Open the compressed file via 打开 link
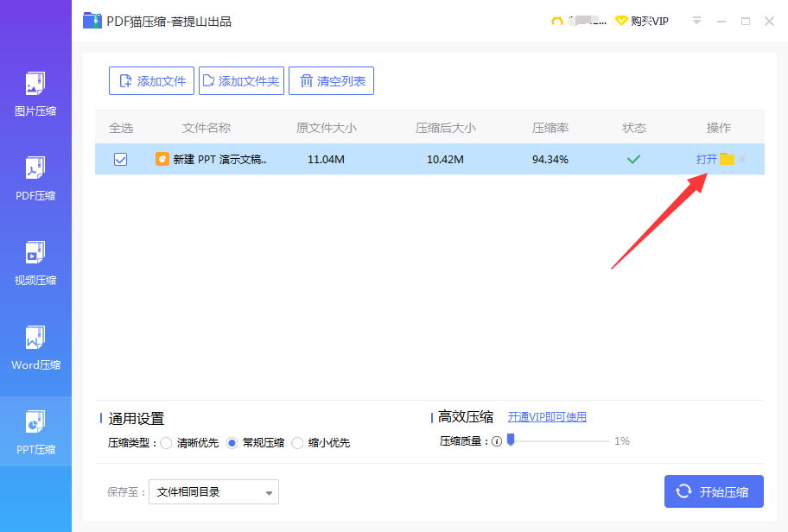The width and height of the screenshot is (788, 532). tap(706, 159)
